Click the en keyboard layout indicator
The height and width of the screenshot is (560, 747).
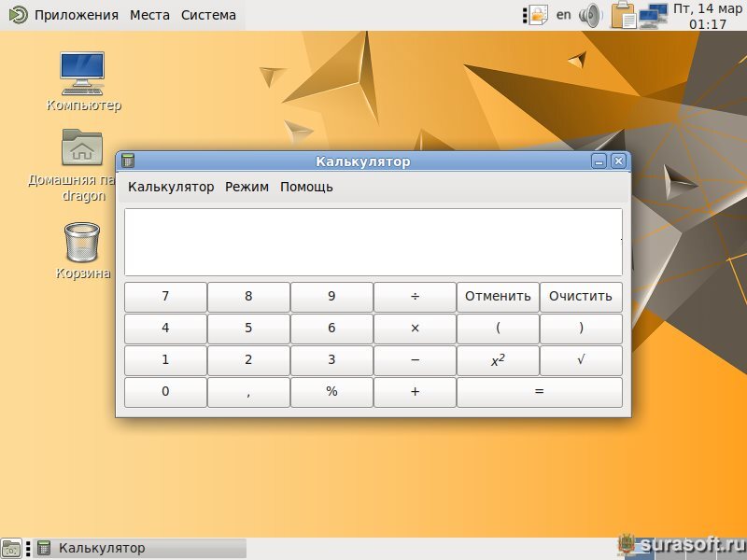pyautogui.click(x=564, y=15)
